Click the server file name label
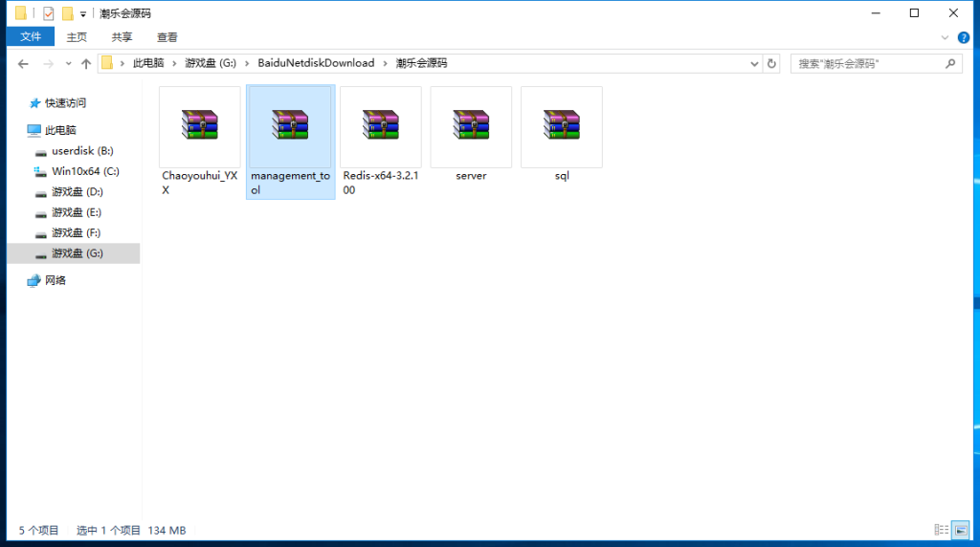Viewport: 980px width, 547px height. [x=471, y=176]
